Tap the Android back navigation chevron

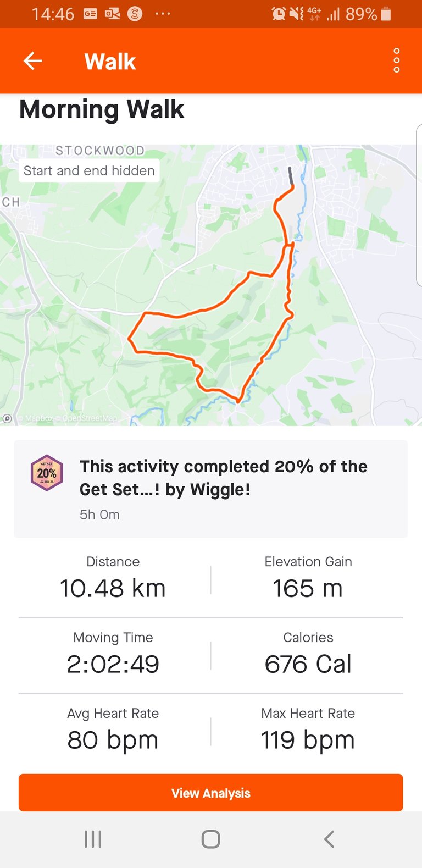[x=329, y=839]
